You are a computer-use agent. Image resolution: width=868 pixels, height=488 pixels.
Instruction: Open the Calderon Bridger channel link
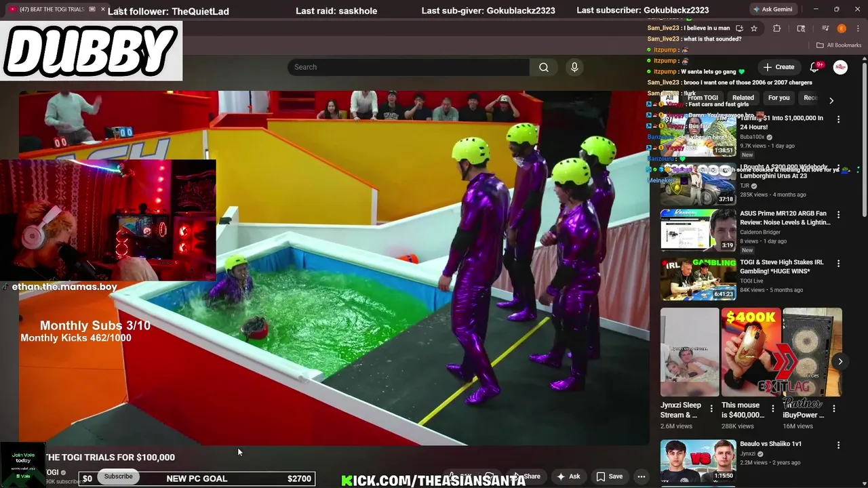coord(760,232)
